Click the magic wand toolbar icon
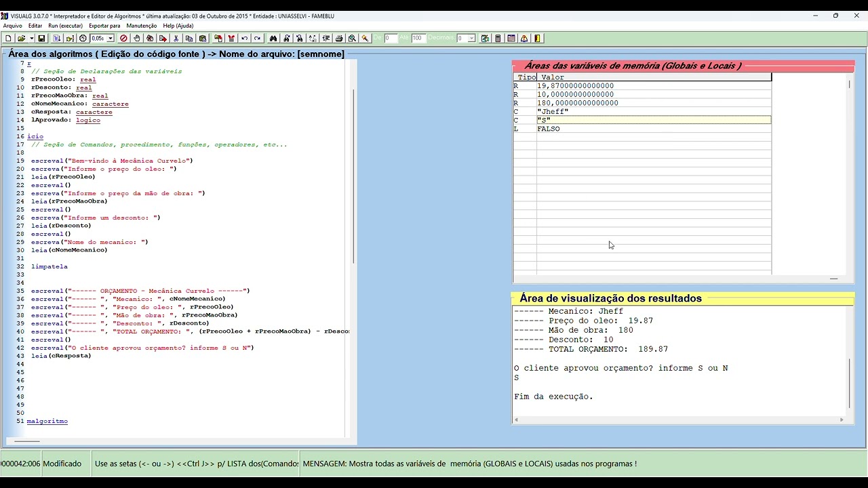Viewport: 868px width, 488px height. [x=365, y=39]
